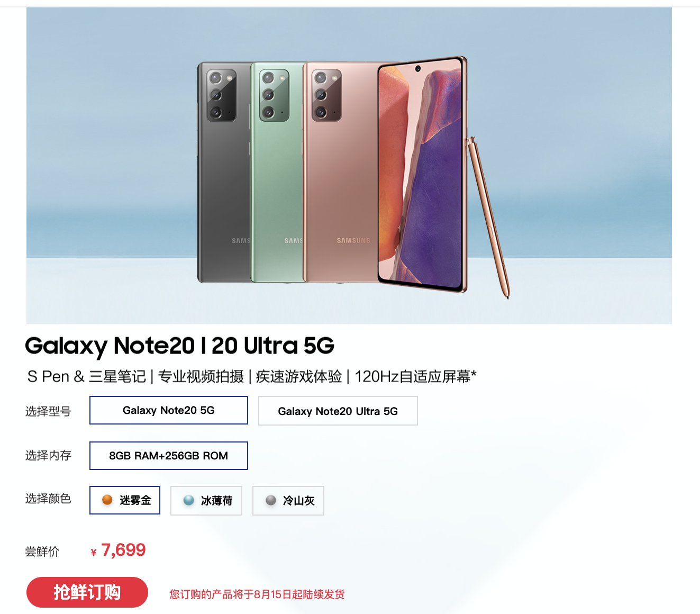Click the mint blue 冰薄荷 color dot
Viewport: 700px width, 614px height.
(x=189, y=500)
